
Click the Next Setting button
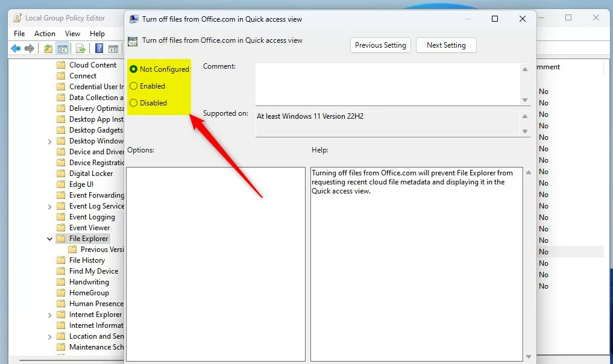(446, 45)
